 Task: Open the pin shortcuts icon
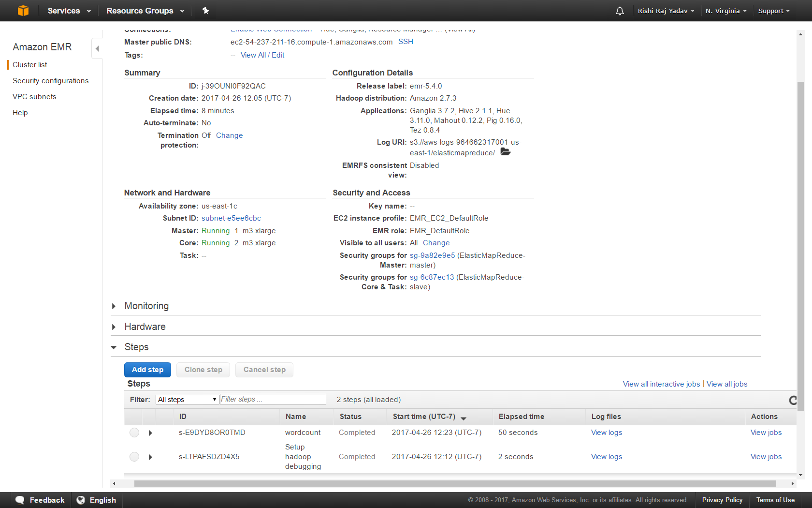(x=205, y=11)
